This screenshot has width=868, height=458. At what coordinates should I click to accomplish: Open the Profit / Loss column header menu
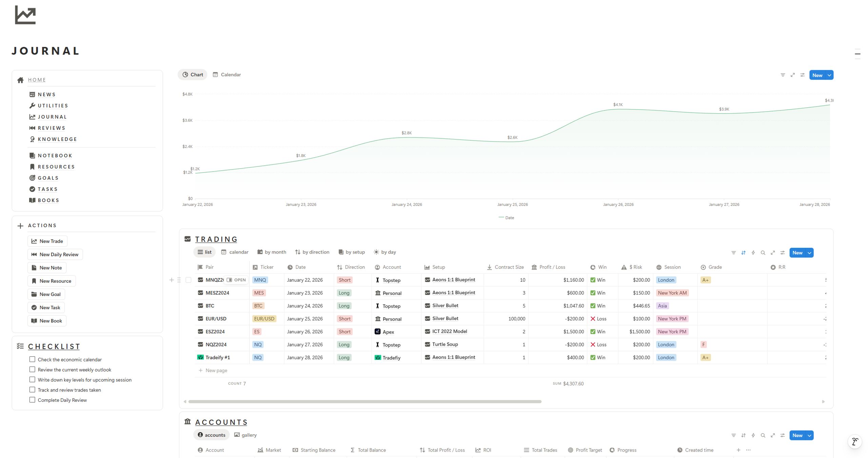click(x=557, y=267)
